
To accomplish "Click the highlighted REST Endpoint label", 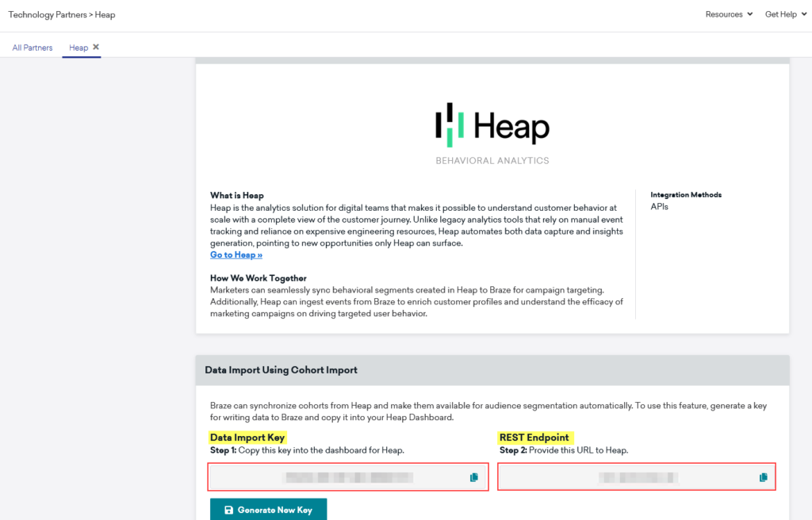I will coord(534,438).
